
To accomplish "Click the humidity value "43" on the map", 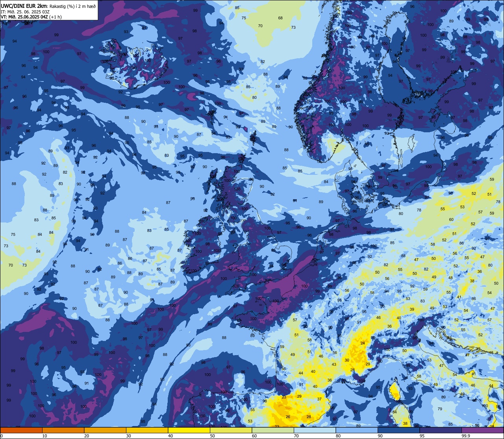I will [334, 365].
